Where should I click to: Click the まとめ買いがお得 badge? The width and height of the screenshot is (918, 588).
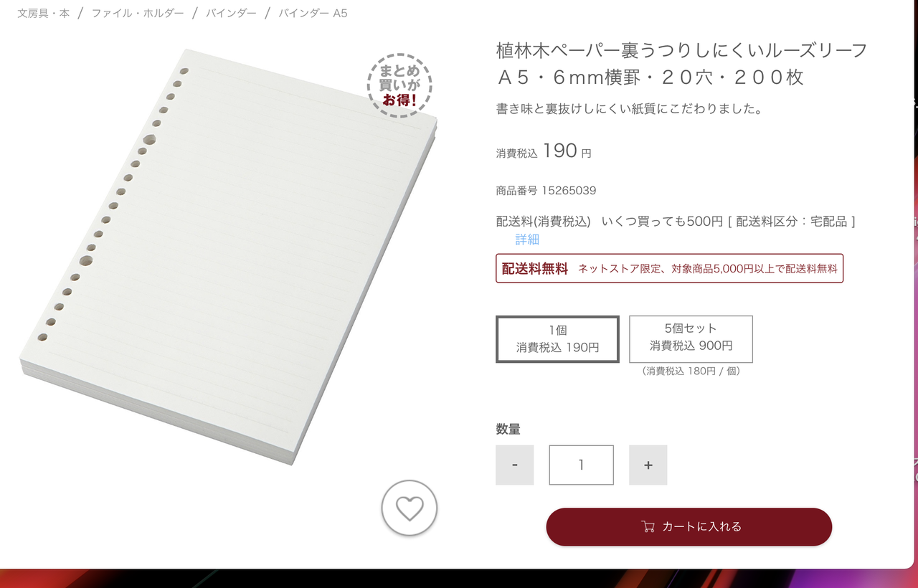coord(399,85)
